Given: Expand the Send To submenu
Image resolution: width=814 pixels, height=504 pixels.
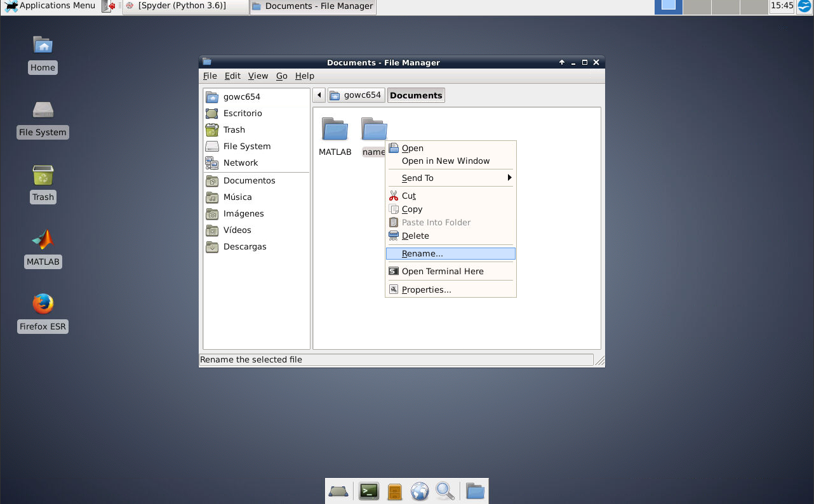Looking at the screenshot, I should tap(451, 178).
